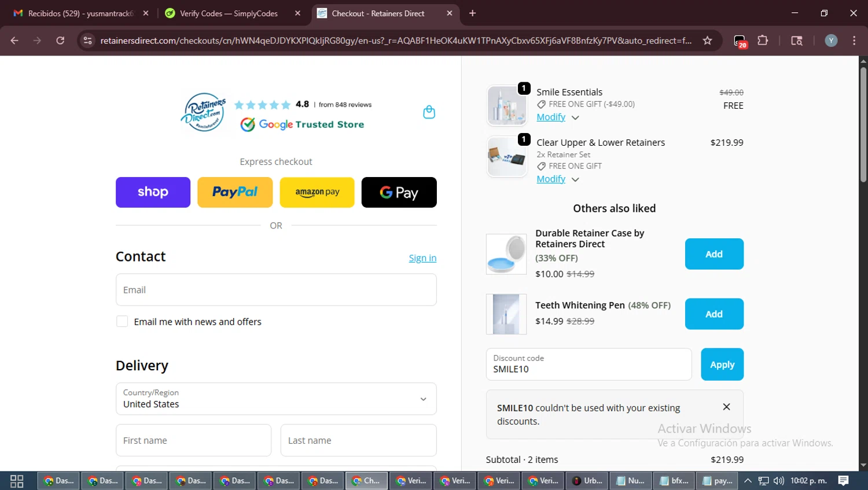
Task: Open the Durable Retainer Case thumbnail
Action: (506, 254)
